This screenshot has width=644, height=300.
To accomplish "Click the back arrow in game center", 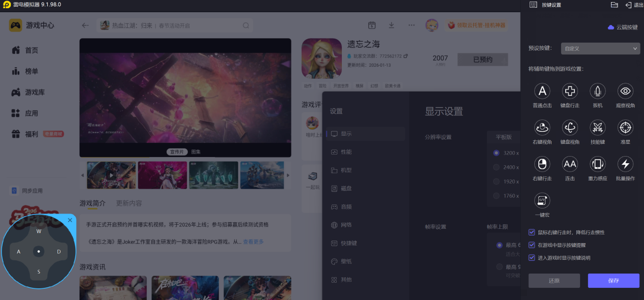I will (x=85, y=25).
